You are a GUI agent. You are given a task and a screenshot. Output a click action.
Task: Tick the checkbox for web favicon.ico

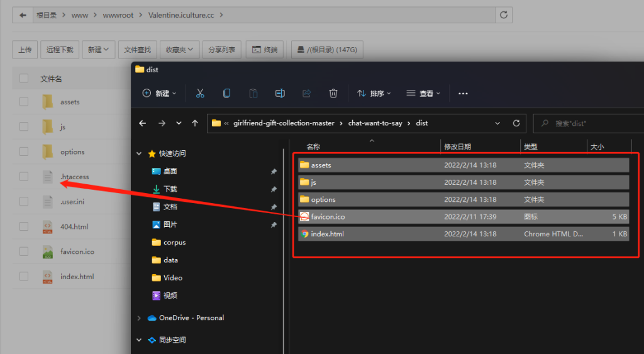click(24, 252)
